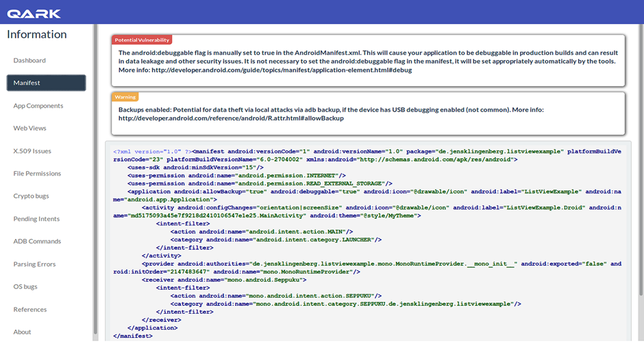Open the Dashboard page
Viewport: 644px width, 361px height.
[29, 60]
